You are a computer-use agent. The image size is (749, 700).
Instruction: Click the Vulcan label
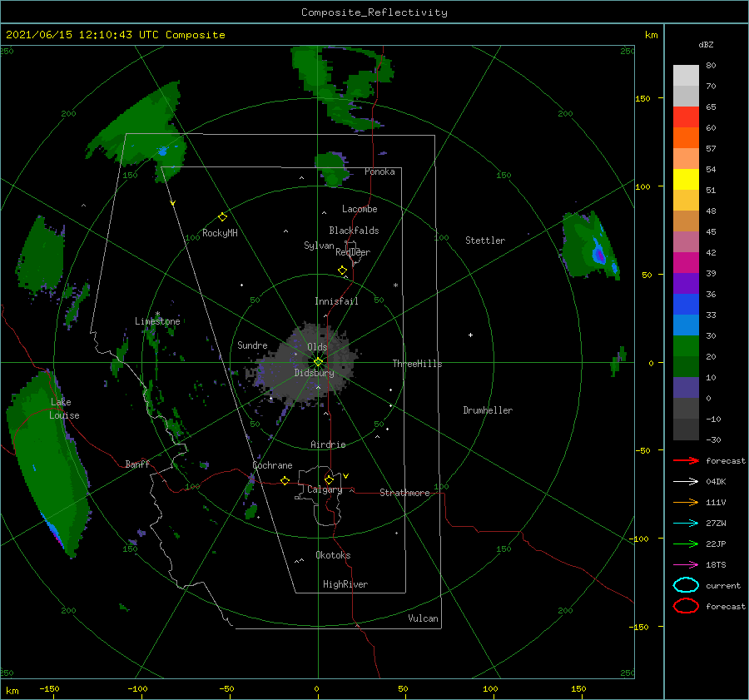424,618
